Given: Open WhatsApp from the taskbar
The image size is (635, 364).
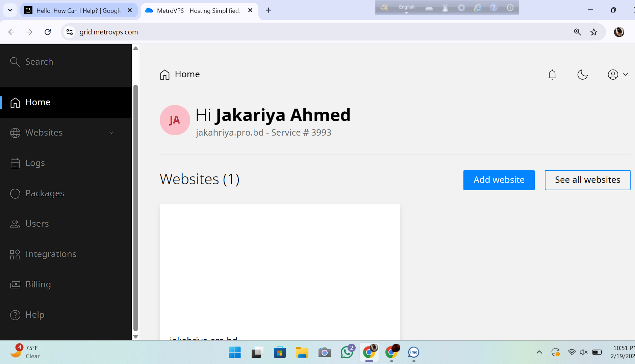Looking at the screenshot, I should click(x=347, y=352).
